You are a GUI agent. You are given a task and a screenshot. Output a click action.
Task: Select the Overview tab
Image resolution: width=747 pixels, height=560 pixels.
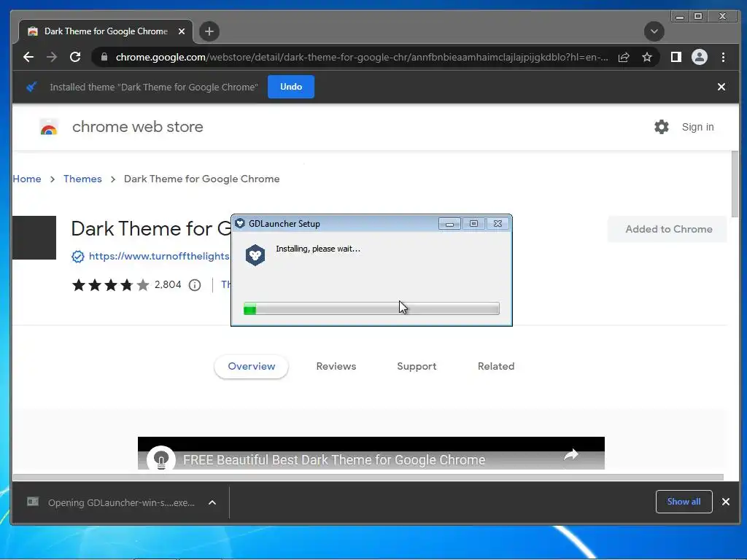coord(251,367)
